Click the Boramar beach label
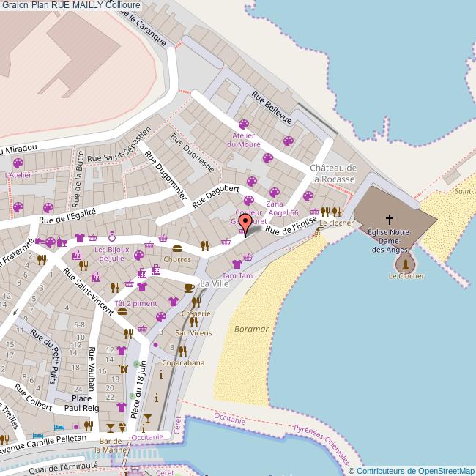 [250, 330]
